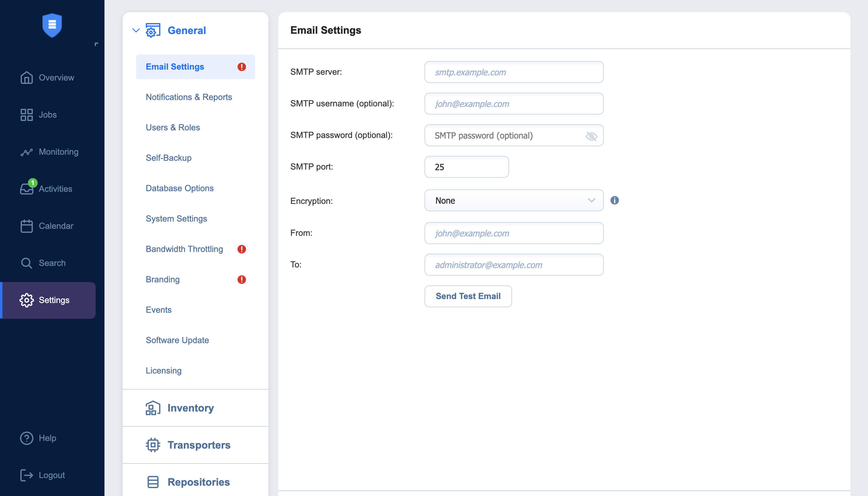
Task: Collapse the General section chevron
Action: [136, 30]
